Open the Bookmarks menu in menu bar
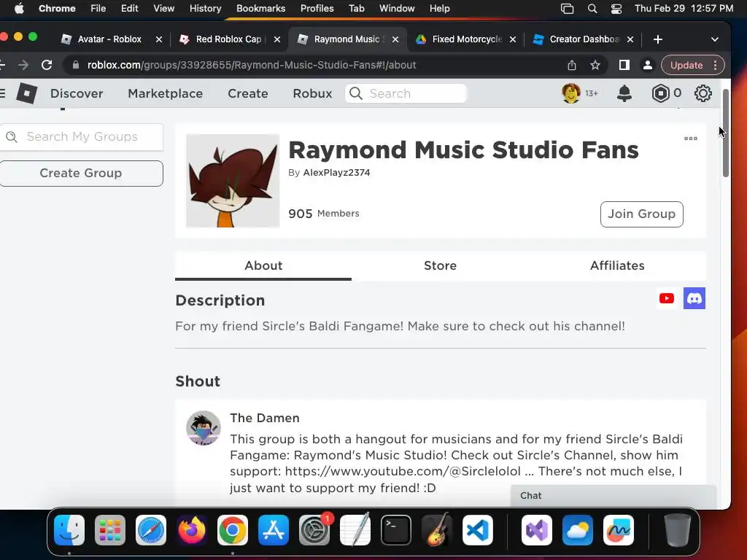The height and width of the screenshot is (560, 747). pyautogui.click(x=260, y=9)
